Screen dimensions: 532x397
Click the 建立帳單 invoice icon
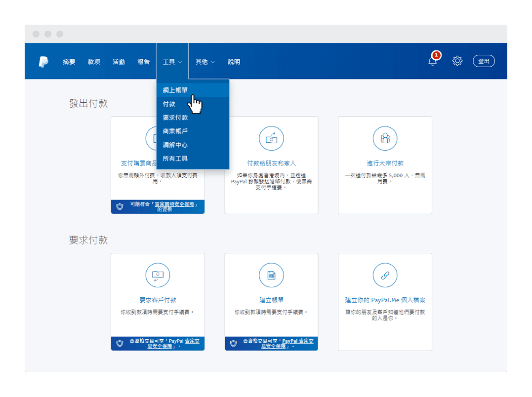271,275
